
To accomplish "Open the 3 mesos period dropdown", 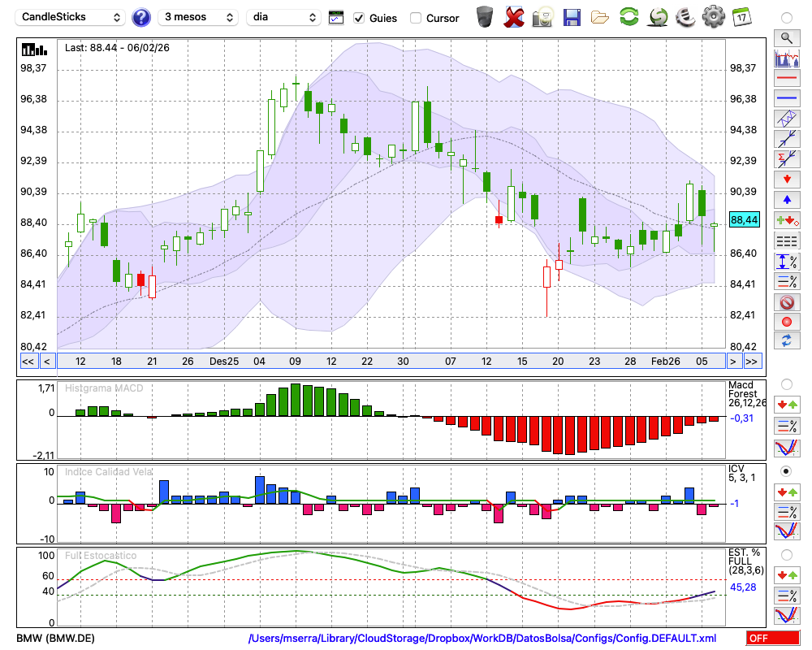I will tap(198, 17).
